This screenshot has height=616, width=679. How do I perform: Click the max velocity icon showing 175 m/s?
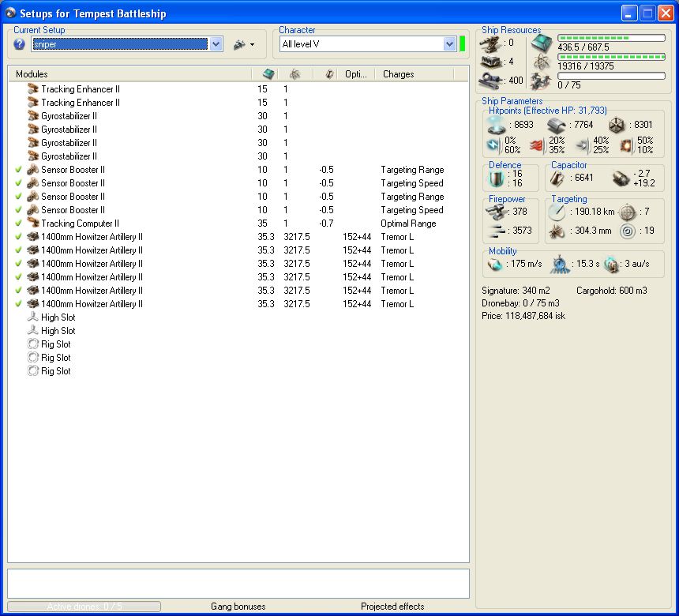point(494,264)
